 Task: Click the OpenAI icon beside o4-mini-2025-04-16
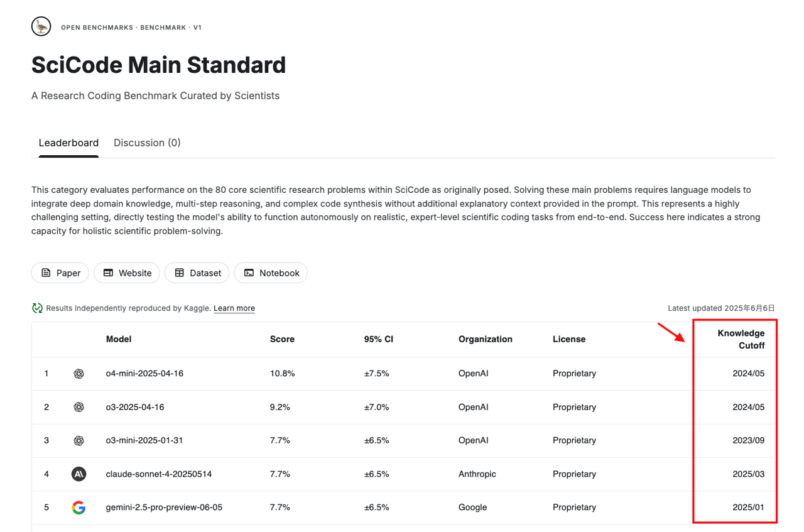click(x=79, y=374)
